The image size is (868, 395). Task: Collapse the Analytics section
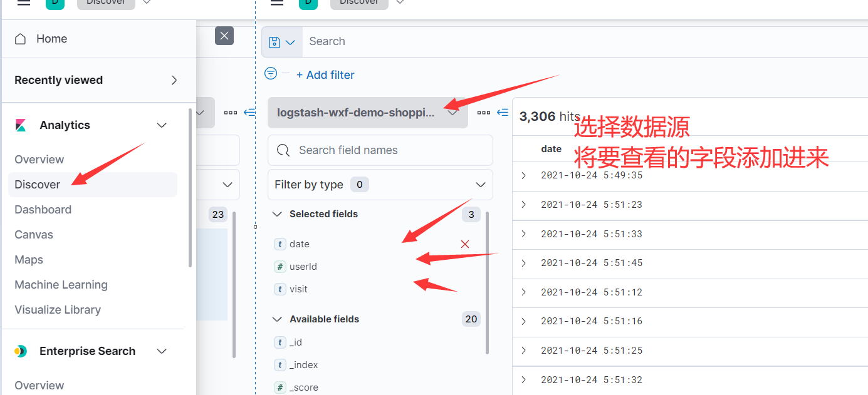coord(162,125)
